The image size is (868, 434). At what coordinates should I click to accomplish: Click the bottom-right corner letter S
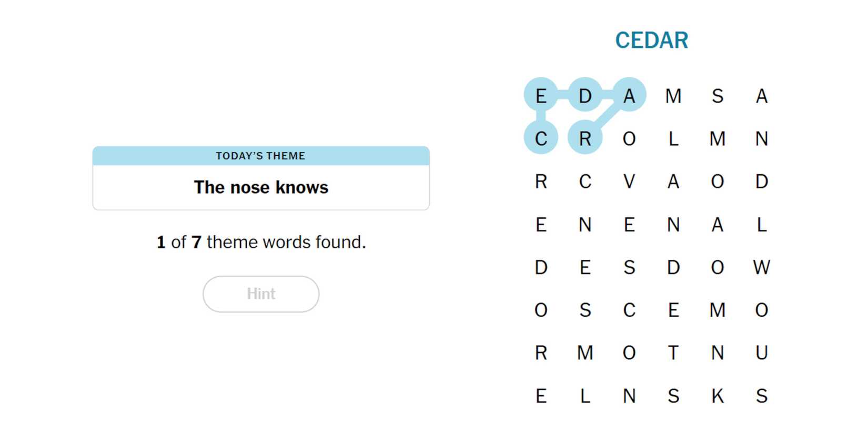(762, 396)
